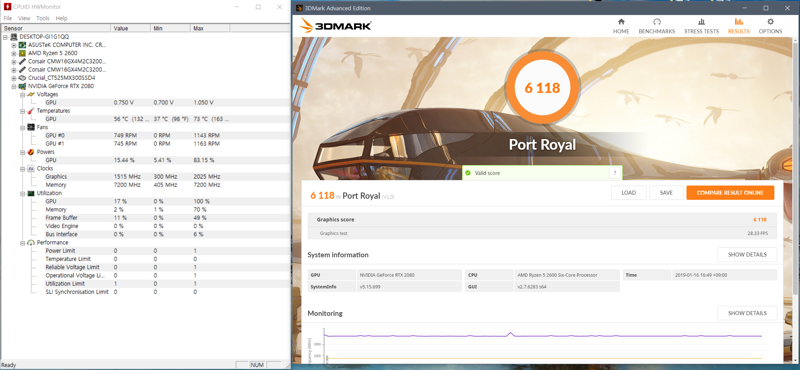The image size is (800, 370).
Task: Click the Min column header
Action: [x=170, y=28]
